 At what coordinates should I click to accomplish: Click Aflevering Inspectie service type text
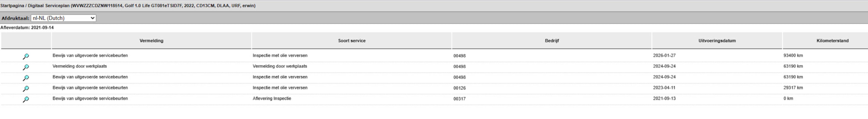tap(272, 98)
